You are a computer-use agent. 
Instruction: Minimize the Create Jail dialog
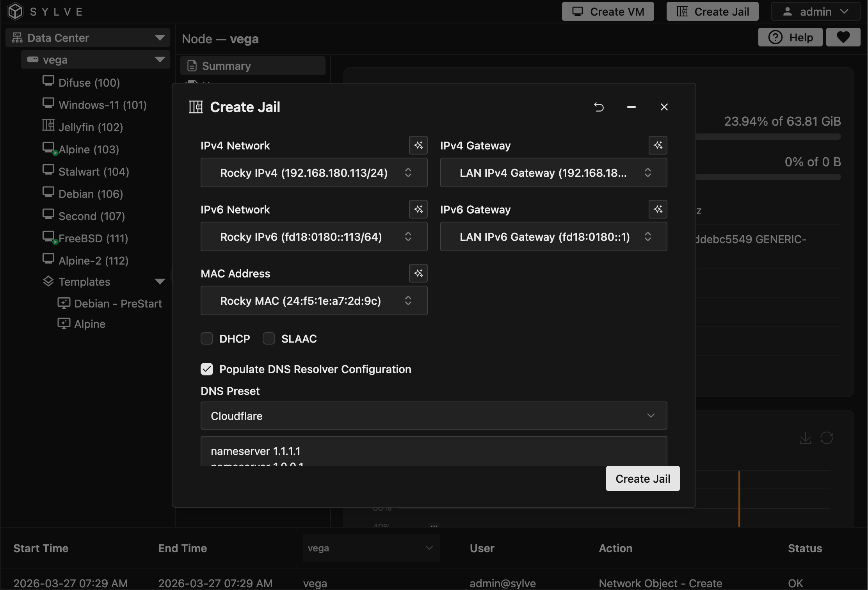click(x=631, y=107)
